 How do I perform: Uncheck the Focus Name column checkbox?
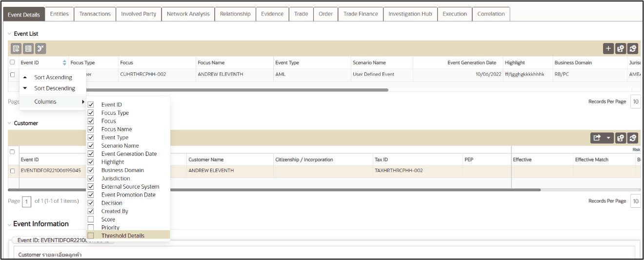[x=91, y=129]
